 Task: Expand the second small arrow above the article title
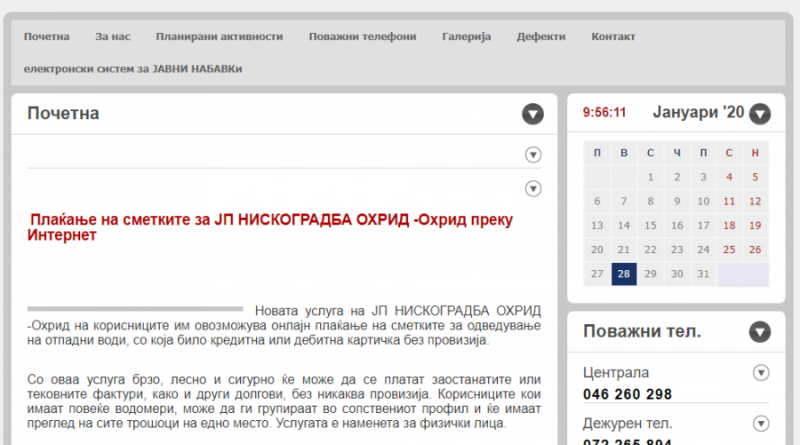[533, 188]
